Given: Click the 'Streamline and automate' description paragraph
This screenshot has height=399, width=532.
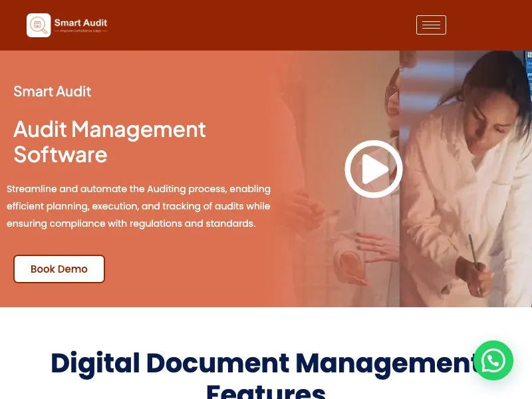Looking at the screenshot, I should click(138, 206).
